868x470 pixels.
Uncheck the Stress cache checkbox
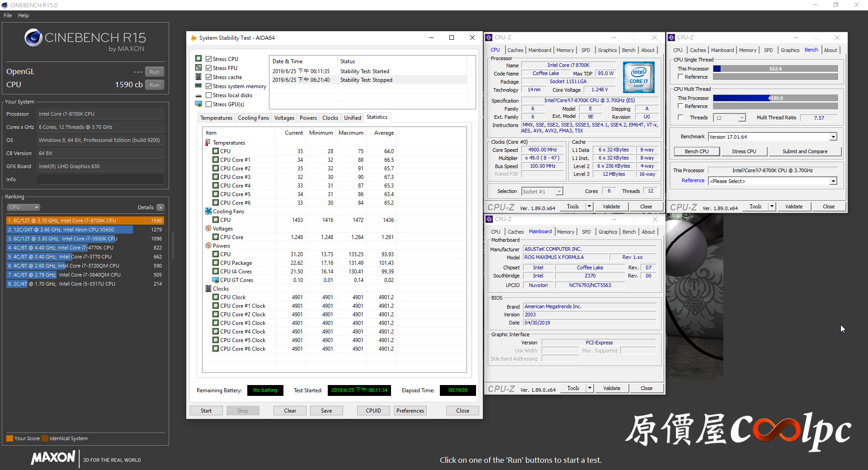click(209, 77)
